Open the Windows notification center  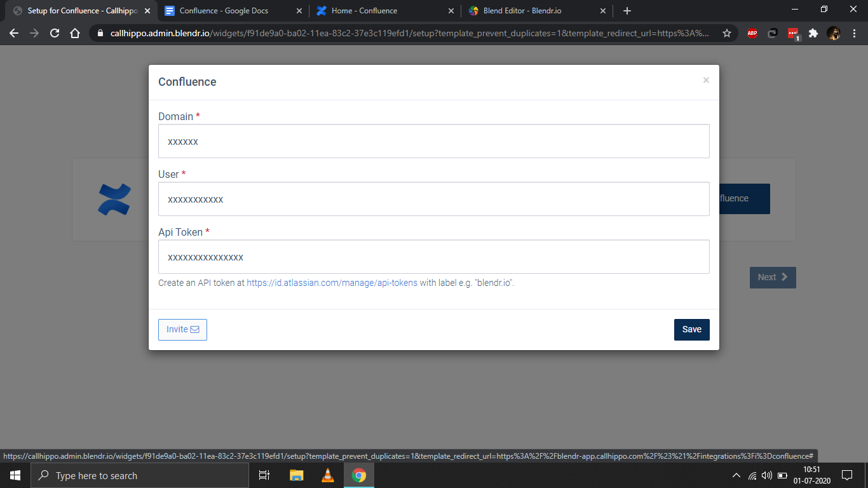[846, 475]
